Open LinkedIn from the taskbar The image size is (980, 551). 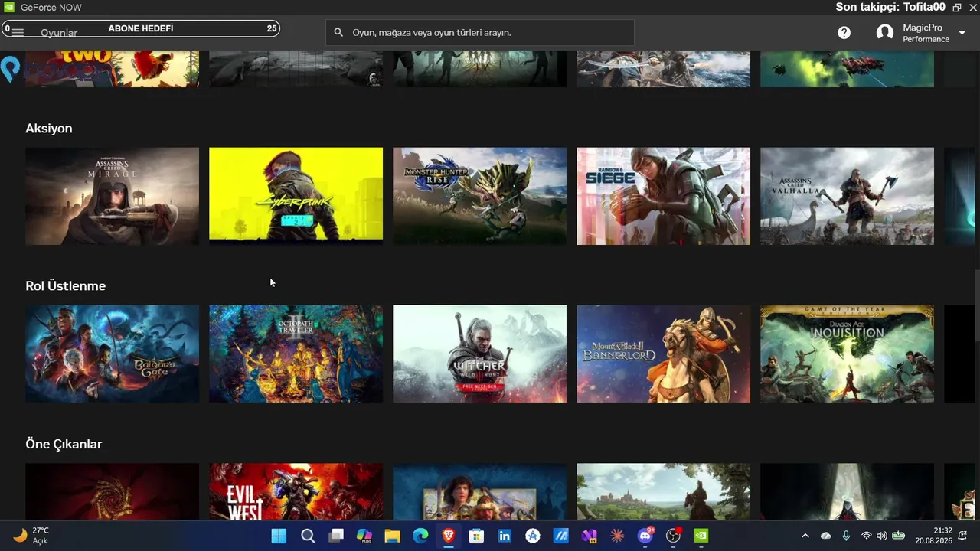pos(505,536)
